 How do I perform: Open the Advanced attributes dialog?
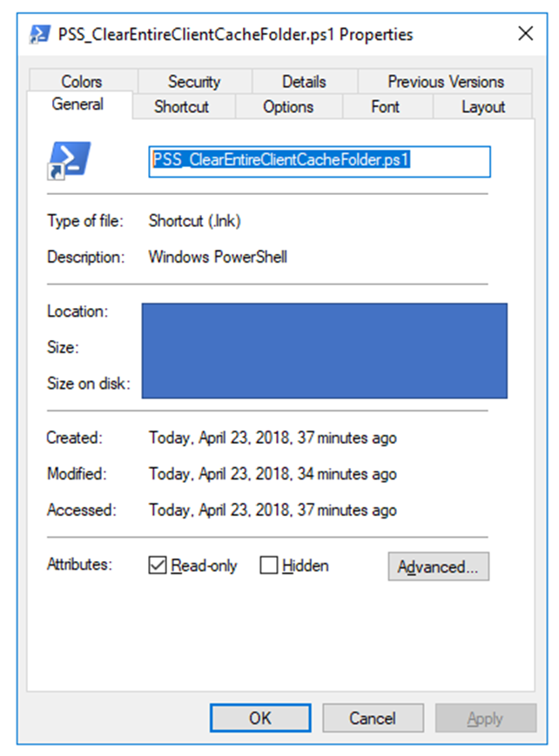click(438, 566)
